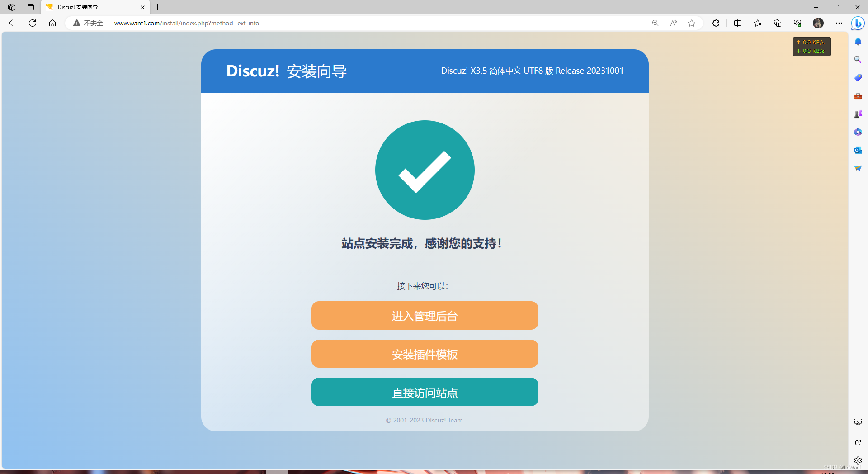This screenshot has width=868, height=474.
Task: Click the not-secure warning icon
Action: click(x=77, y=23)
